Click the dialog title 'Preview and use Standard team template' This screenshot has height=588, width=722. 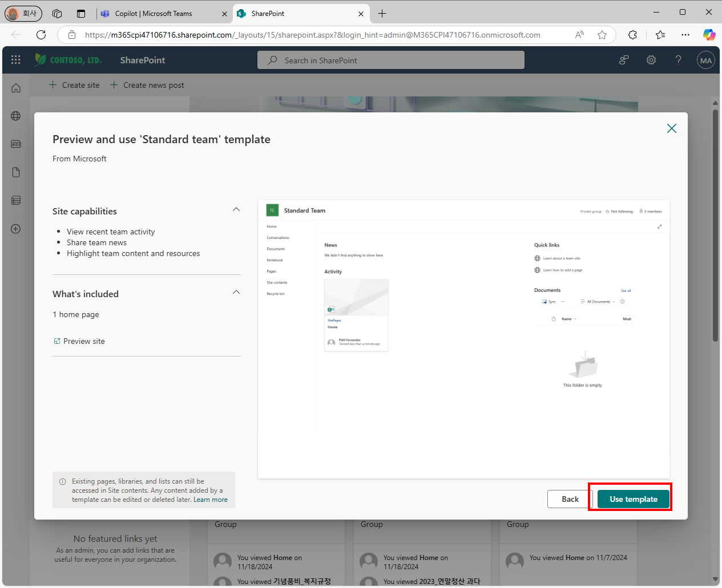[x=162, y=140]
